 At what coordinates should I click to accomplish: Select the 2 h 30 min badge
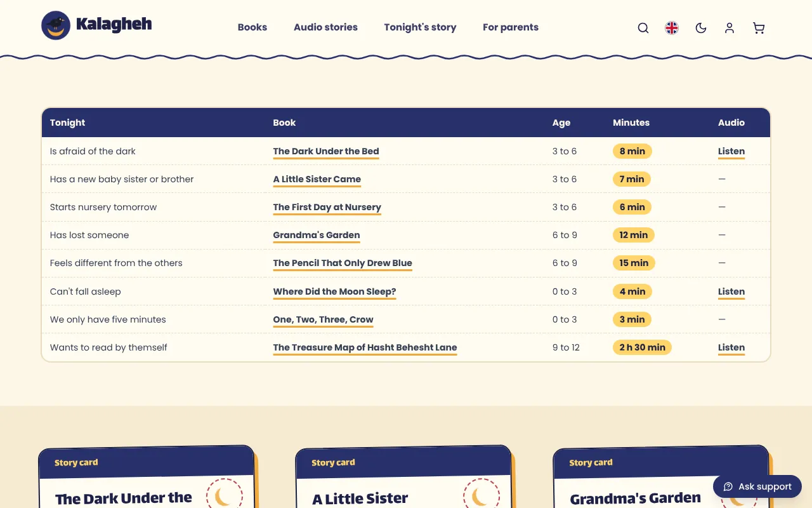tap(643, 347)
